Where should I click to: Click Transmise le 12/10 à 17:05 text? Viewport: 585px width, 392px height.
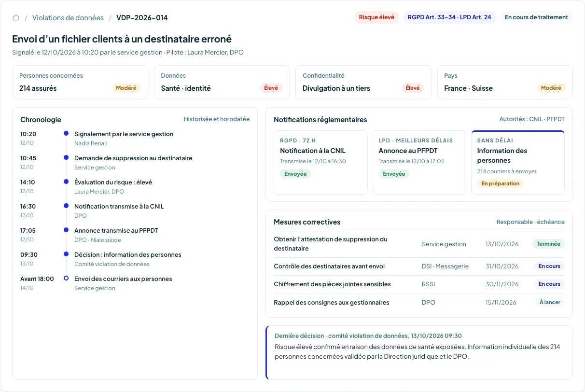[411, 161]
